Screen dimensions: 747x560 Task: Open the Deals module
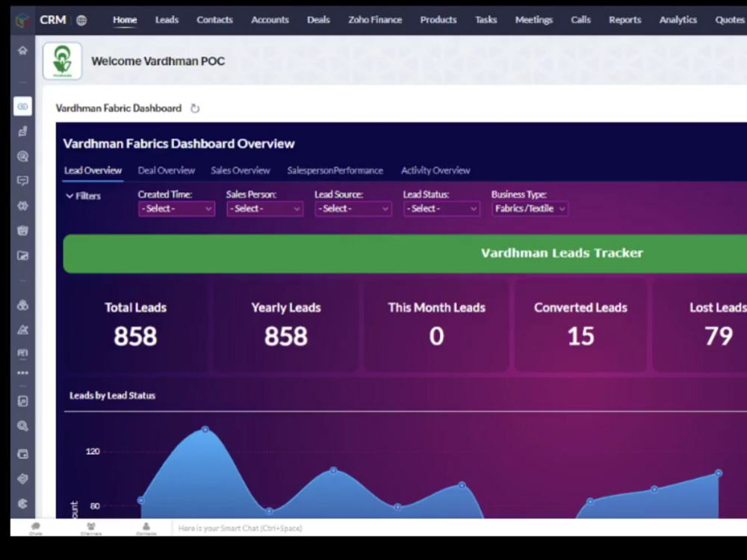tap(318, 20)
